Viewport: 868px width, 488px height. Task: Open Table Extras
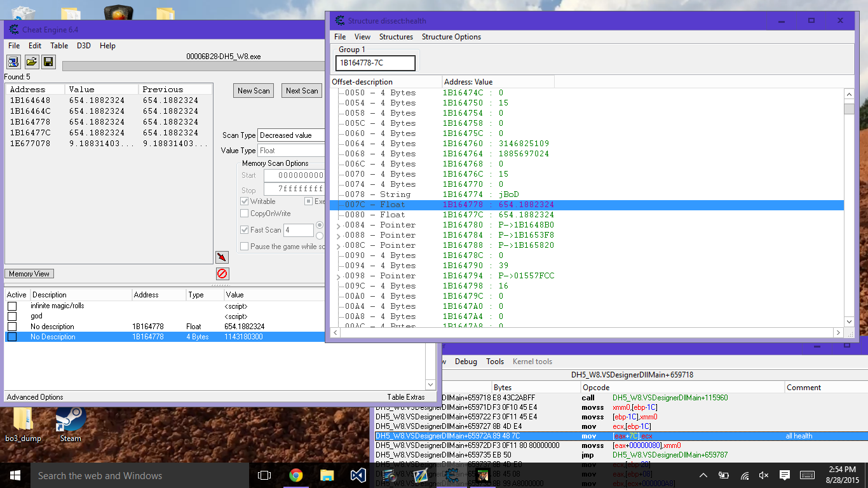(406, 397)
